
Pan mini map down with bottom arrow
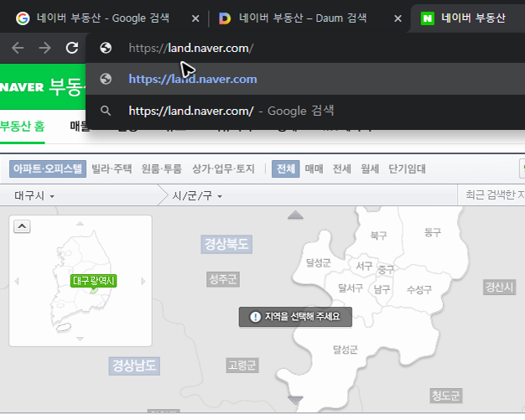coord(80,339)
